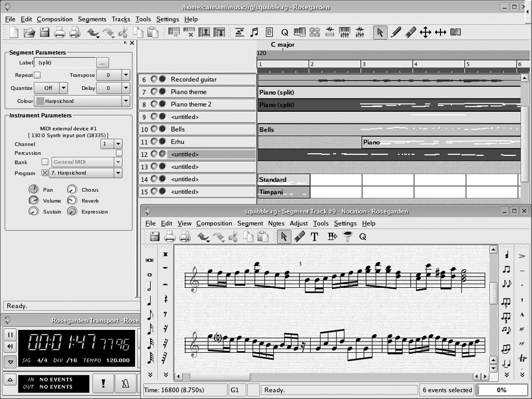This screenshot has width=532, height=399.
Task: Select the Bells track label
Action: pos(178,129)
